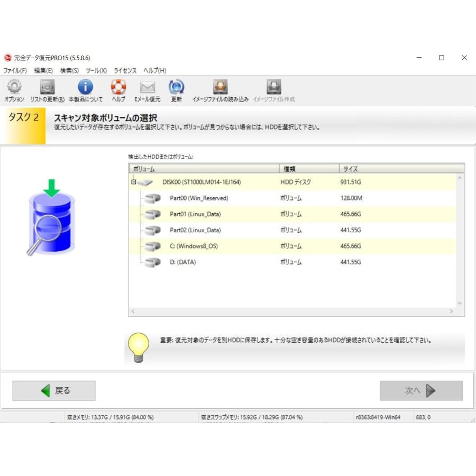Click the 次へ next button

(x=422, y=390)
